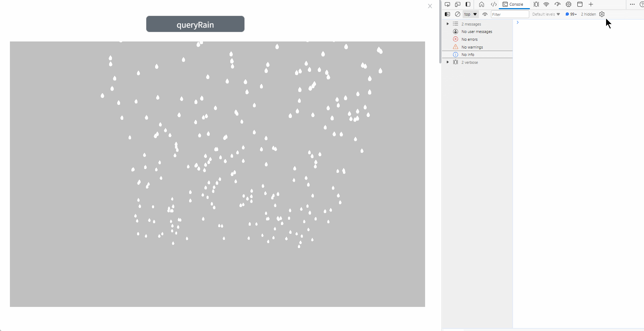
Task: Activate the inspect element picker tool
Action: tap(447, 5)
